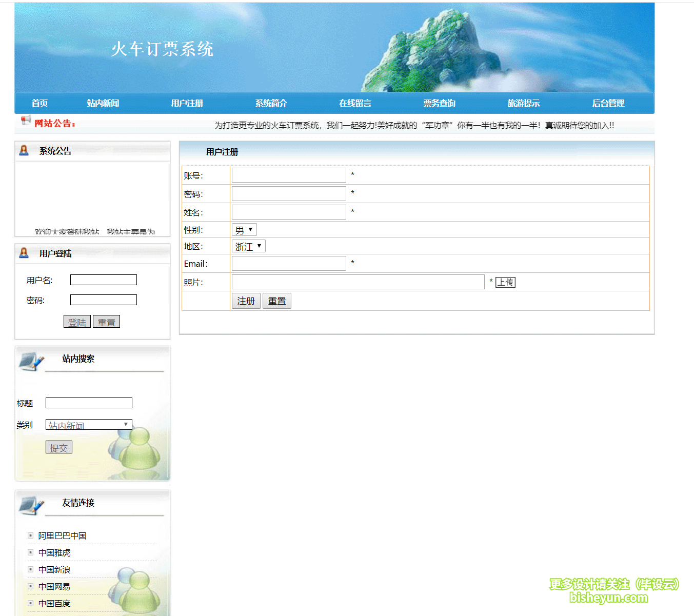Click the person icon beside 系统公告
694x616 pixels.
(x=24, y=150)
